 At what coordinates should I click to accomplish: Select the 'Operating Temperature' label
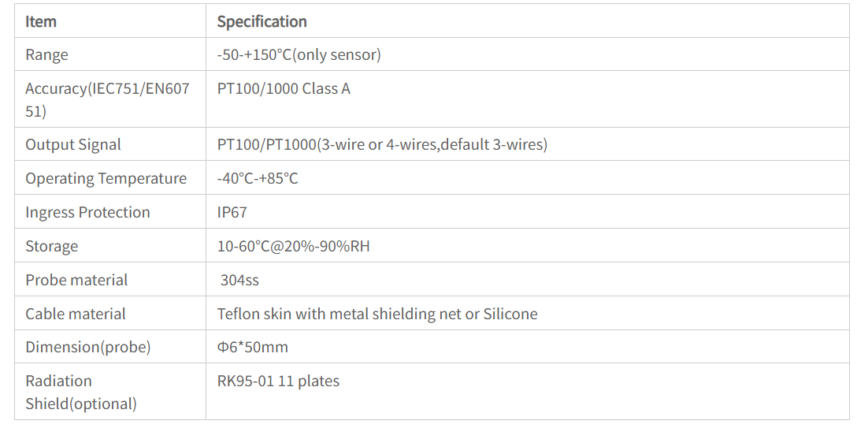[x=106, y=178]
